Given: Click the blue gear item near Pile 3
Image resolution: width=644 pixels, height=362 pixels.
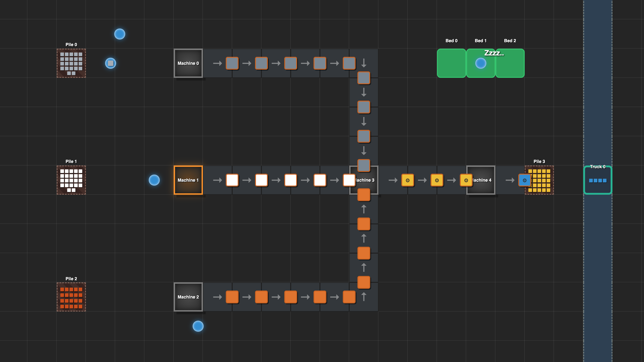Looking at the screenshot, I should pos(524,180).
